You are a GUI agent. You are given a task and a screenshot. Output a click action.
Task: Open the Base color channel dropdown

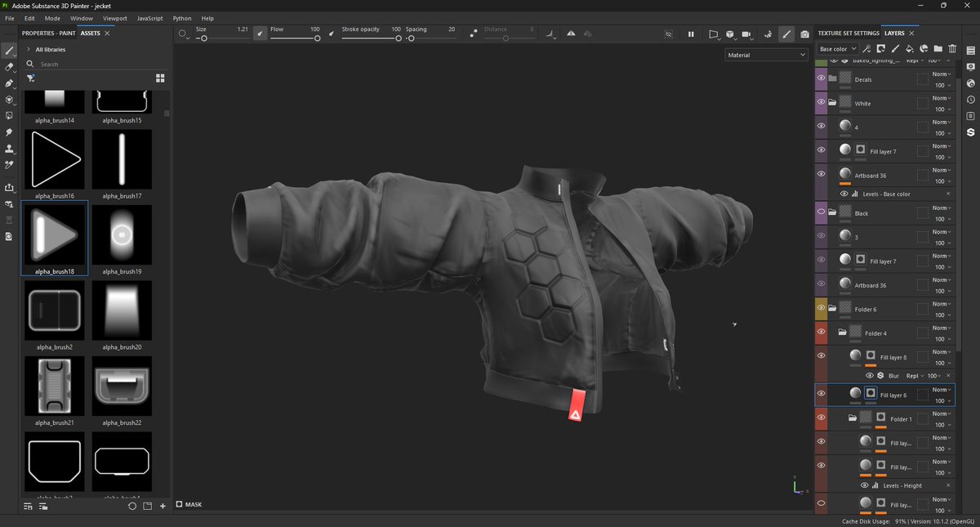click(x=837, y=49)
